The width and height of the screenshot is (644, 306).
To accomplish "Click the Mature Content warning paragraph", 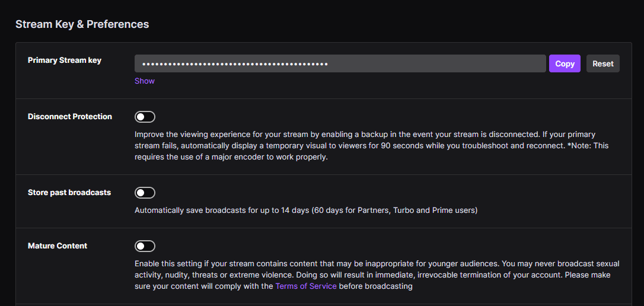I will pyautogui.click(x=377, y=275).
